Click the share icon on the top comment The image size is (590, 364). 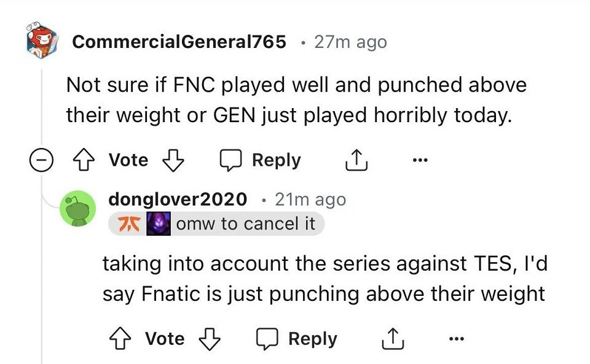click(356, 160)
